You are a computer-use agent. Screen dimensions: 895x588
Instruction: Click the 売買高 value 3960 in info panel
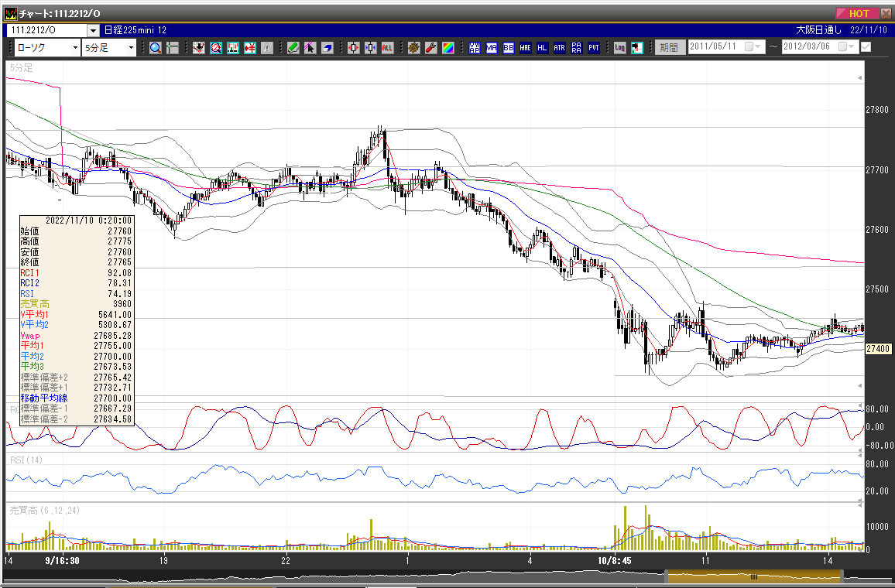(122, 304)
